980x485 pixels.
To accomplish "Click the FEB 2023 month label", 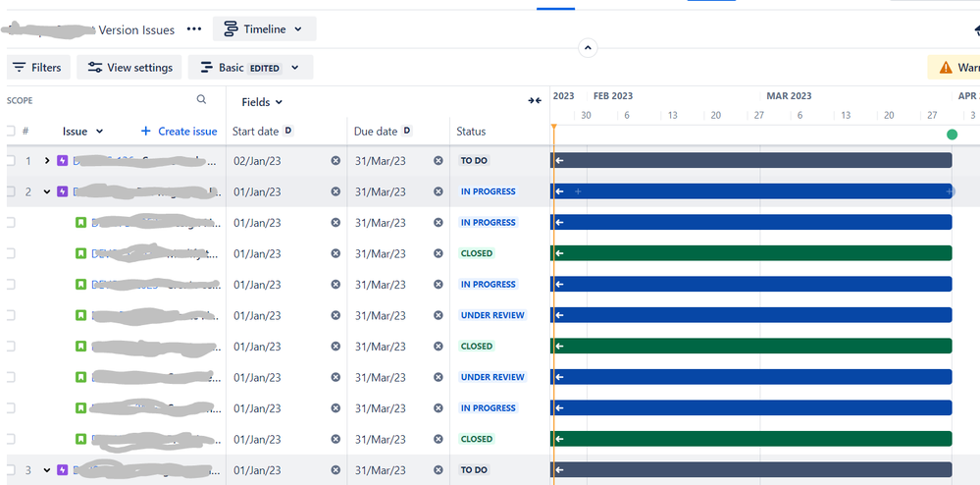I will pyautogui.click(x=613, y=96).
